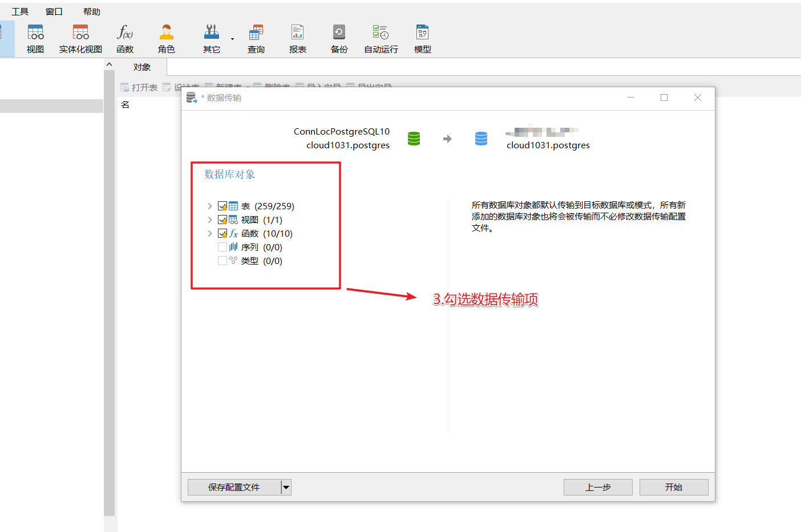Toggle the 函数 (10/10) checkbox

pyautogui.click(x=222, y=234)
